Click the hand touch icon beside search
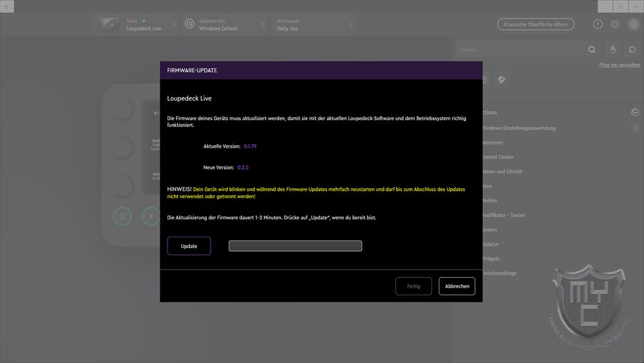Image resolution: width=644 pixels, height=363 pixels. point(613,50)
